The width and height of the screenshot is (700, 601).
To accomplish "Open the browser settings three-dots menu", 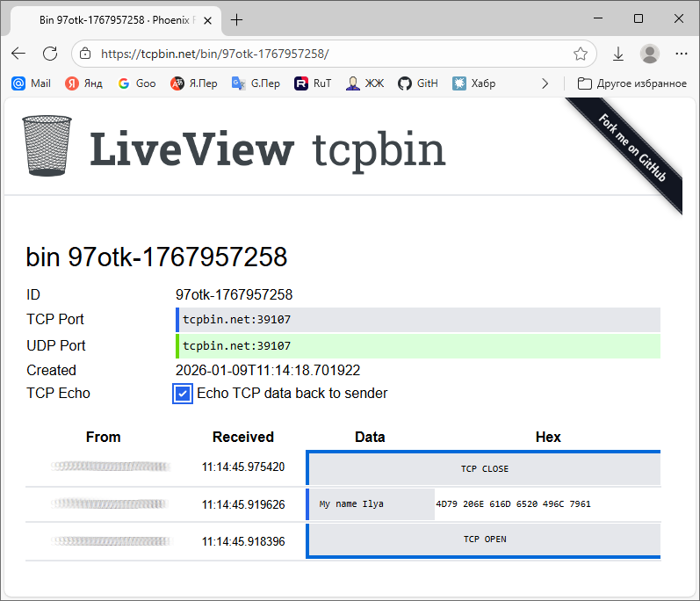I will coord(682,54).
